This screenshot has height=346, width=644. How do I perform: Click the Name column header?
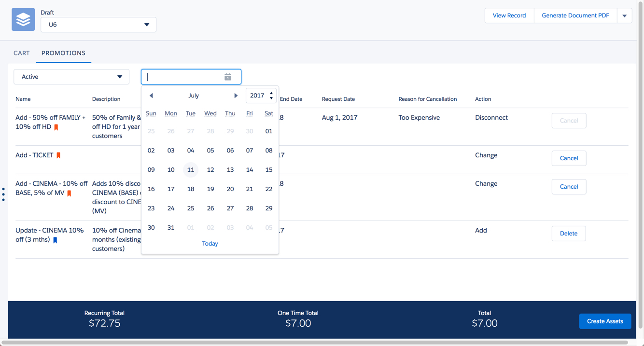coord(23,99)
